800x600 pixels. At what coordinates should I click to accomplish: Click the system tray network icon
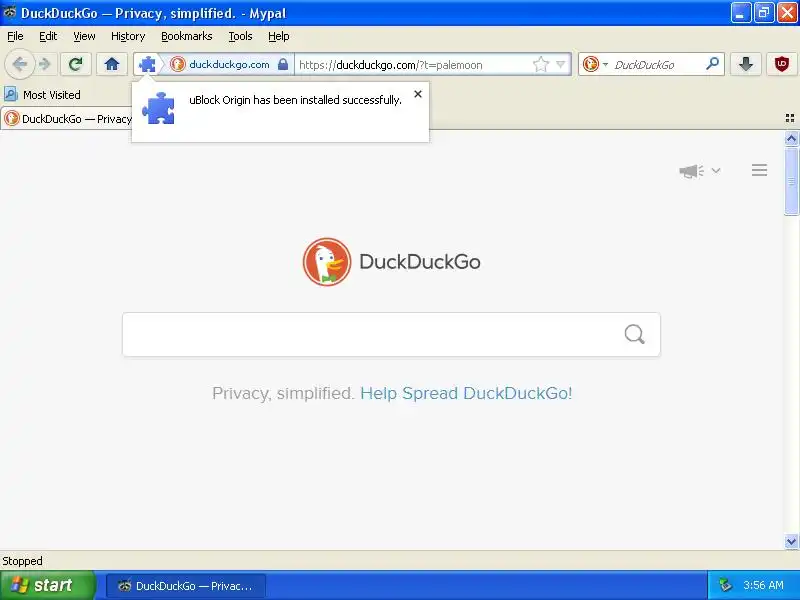coord(724,585)
